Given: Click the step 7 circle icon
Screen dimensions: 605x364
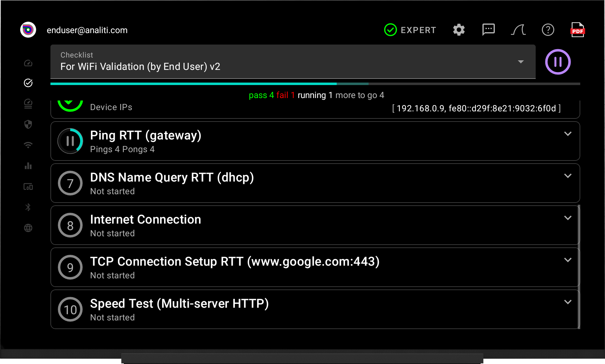Looking at the screenshot, I should tap(70, 183).
